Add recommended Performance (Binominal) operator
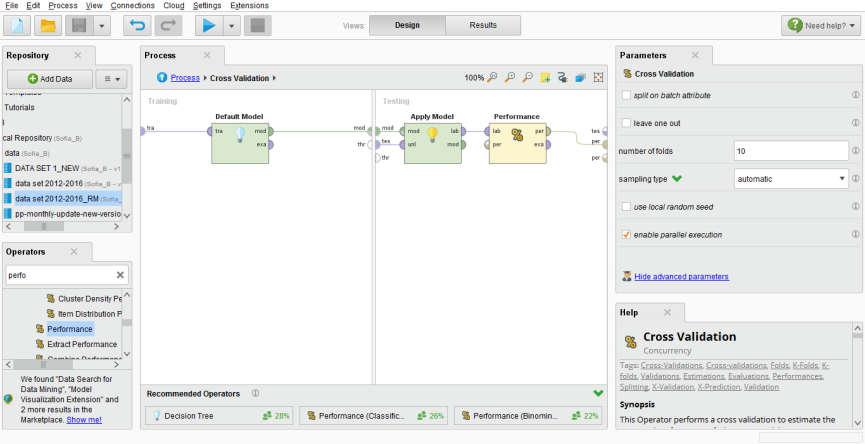Viewport: 865px width, 444px height. (528, 416)
